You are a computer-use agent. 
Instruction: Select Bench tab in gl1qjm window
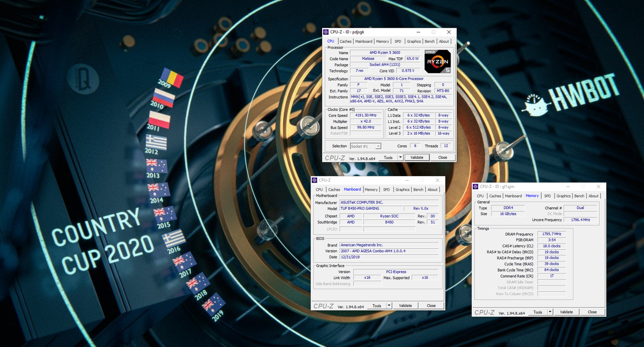tap(579, 196)
